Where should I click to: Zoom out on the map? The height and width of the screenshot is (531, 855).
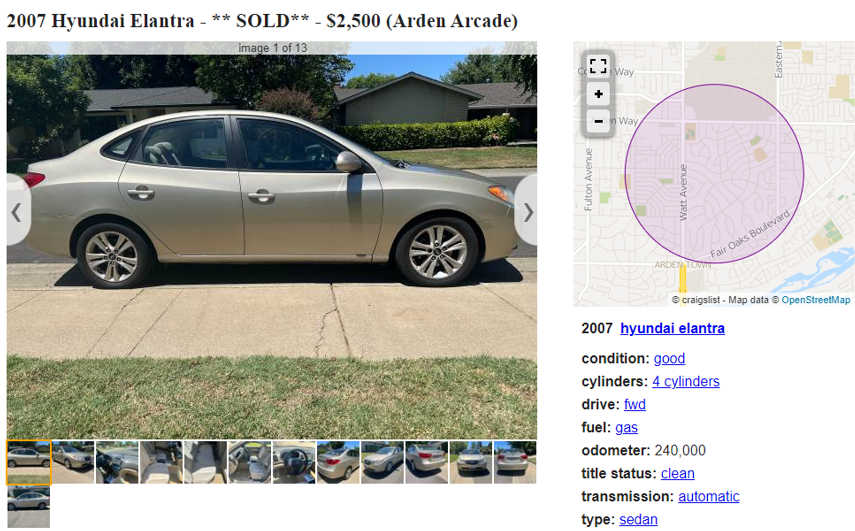[x=598, y=121]
